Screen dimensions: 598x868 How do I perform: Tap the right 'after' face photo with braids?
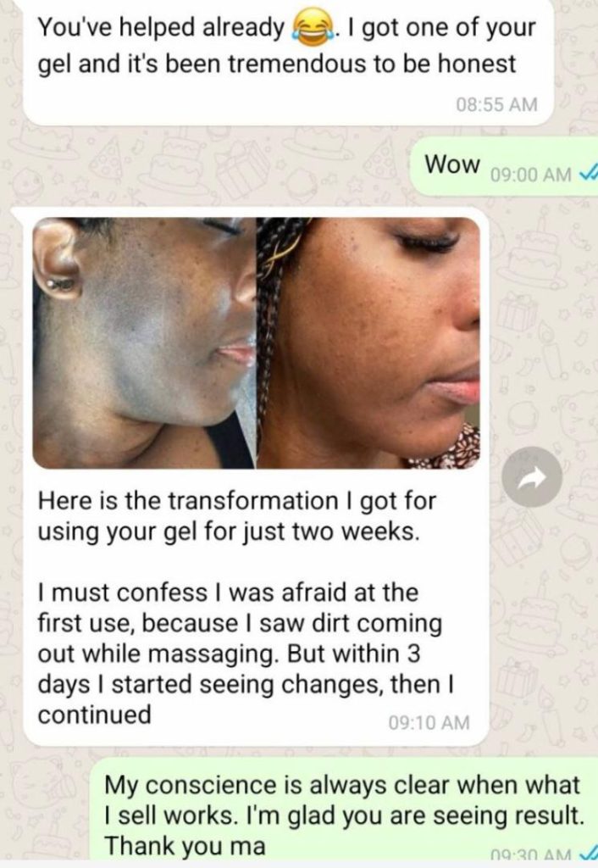pos(368,342)
